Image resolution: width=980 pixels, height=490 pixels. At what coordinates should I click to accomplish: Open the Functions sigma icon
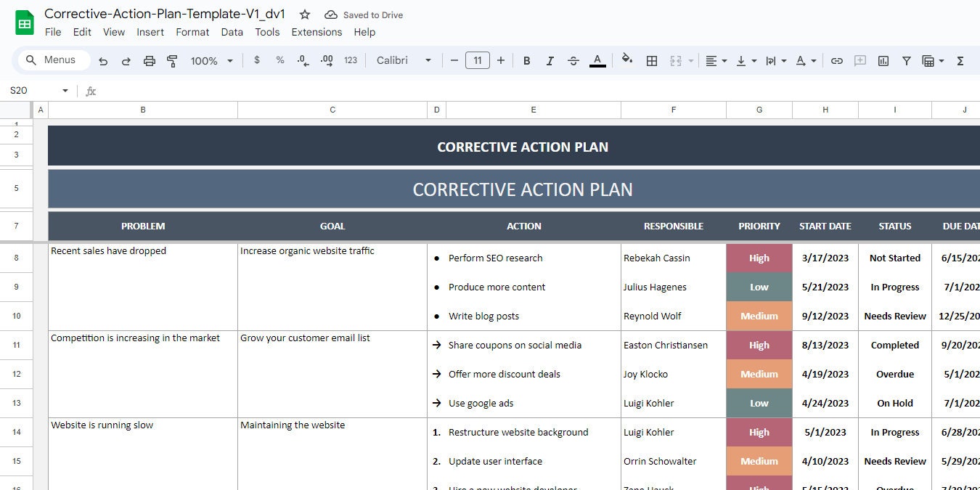(960, 60)
